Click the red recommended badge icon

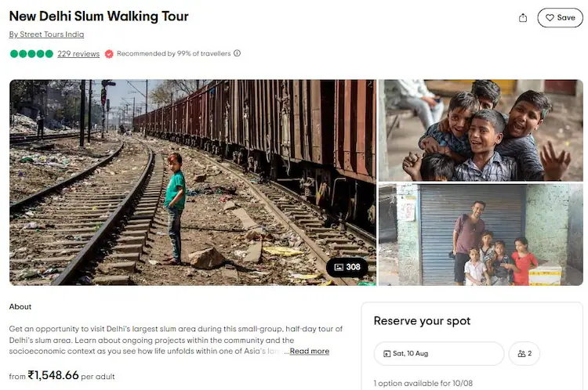109,53
